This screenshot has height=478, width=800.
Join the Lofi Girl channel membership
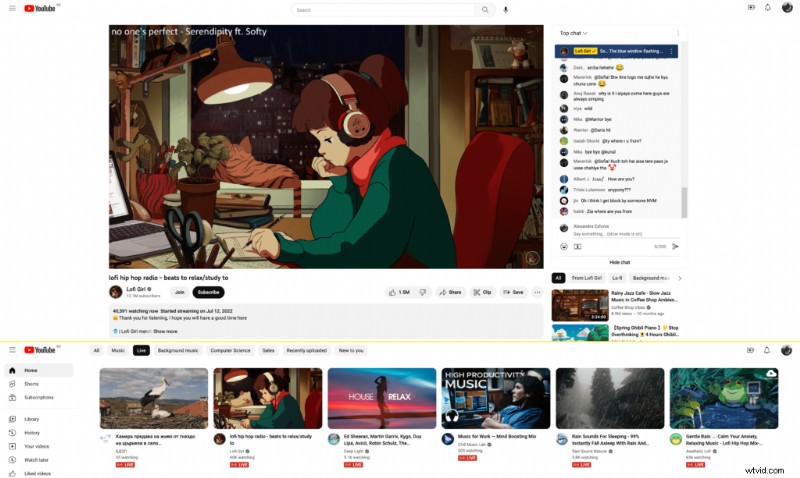pyautogui.click(x=180, y=292)
